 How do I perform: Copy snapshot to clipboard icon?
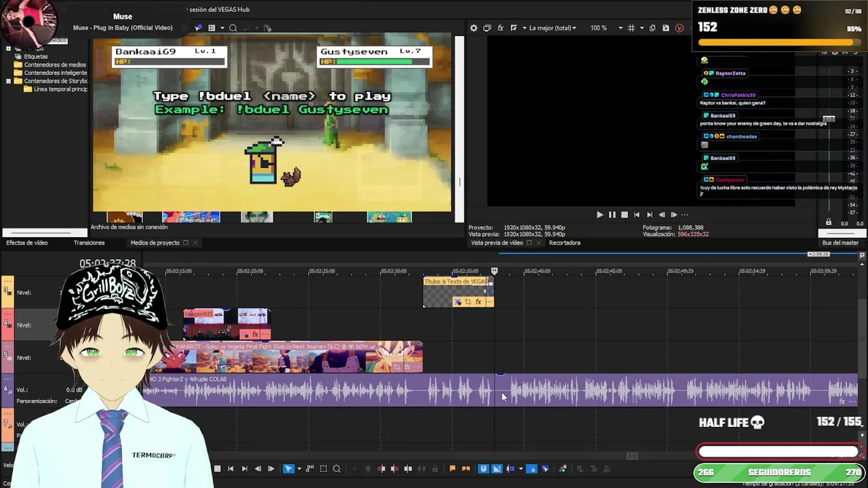tap(652, 28)
